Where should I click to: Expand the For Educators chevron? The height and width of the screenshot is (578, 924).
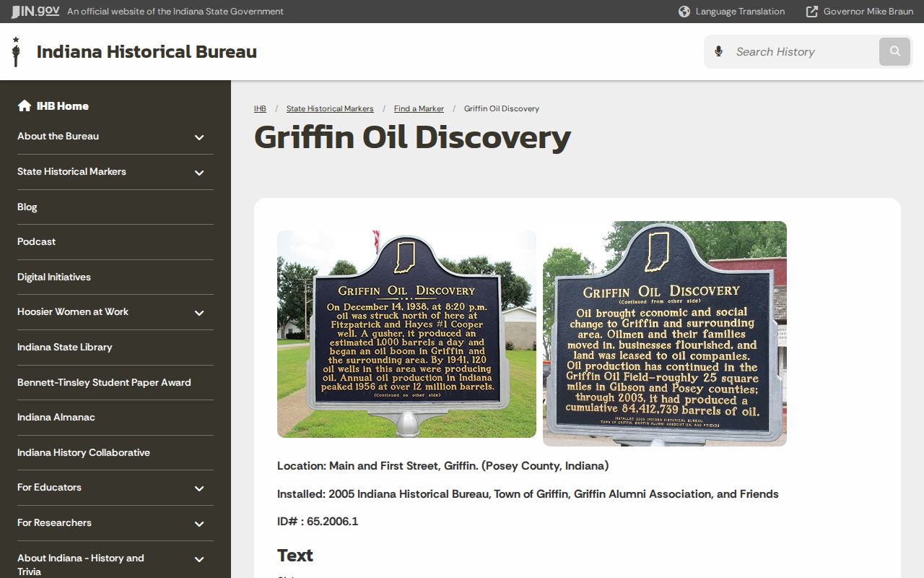tap(199, 488)
